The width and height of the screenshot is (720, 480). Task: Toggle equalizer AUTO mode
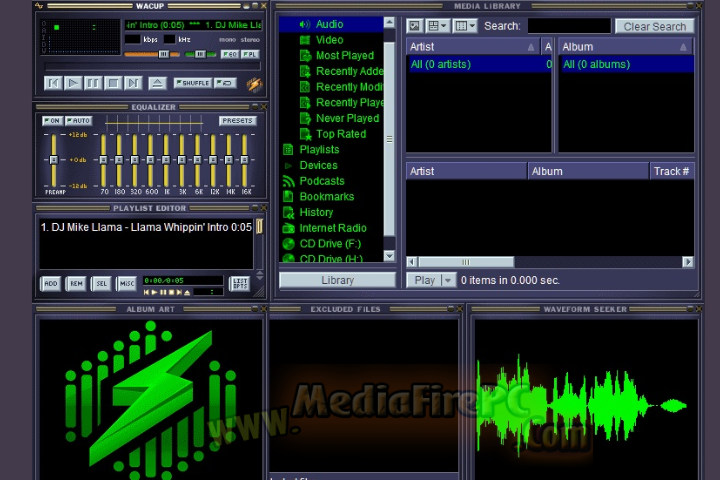79,121
